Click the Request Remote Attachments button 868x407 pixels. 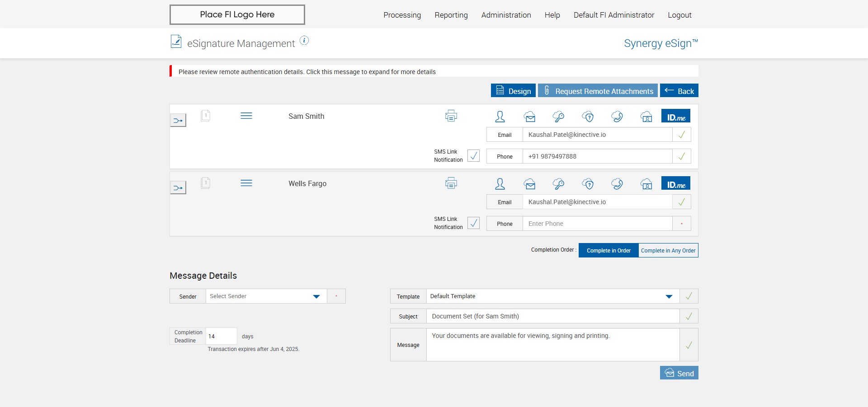point(598,91)
